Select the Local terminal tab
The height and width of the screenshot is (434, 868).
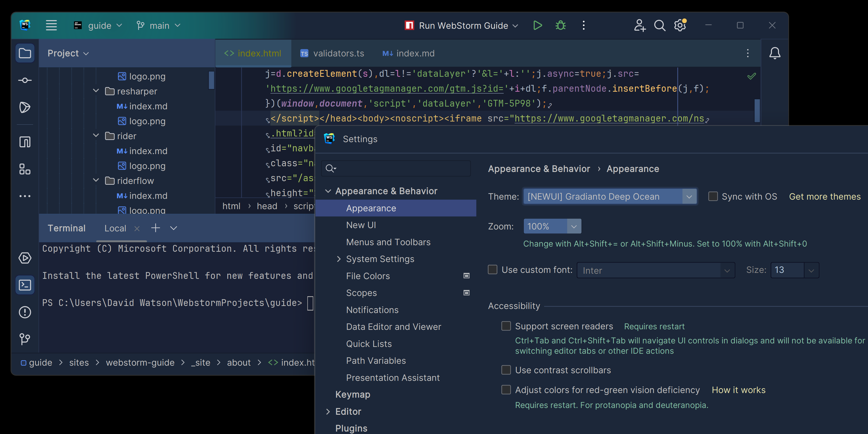point(115,228)
